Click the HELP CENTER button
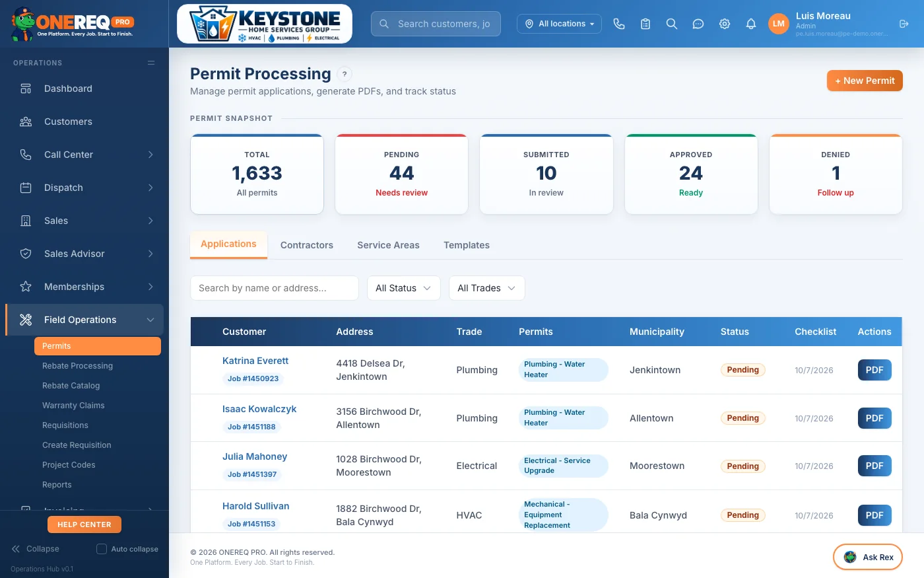Image resolution: width=924 pixels, height=578 pixels. [x=84, y=524]
